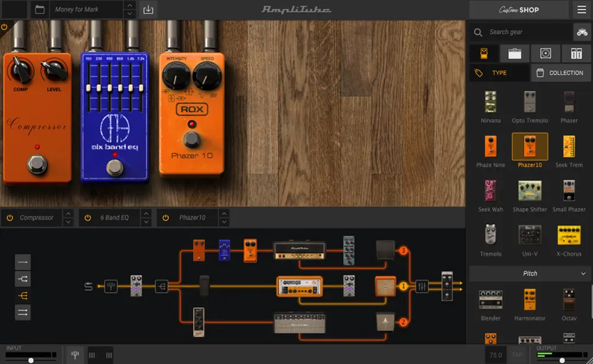The width and height of the screenshot is (593, 364).
Task: Click the mixer block in signal chain
Action: click(422, 286)
